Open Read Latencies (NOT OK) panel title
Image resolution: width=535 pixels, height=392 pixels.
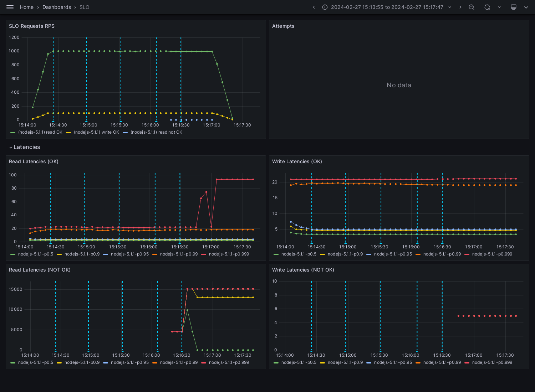click(40, 270)
